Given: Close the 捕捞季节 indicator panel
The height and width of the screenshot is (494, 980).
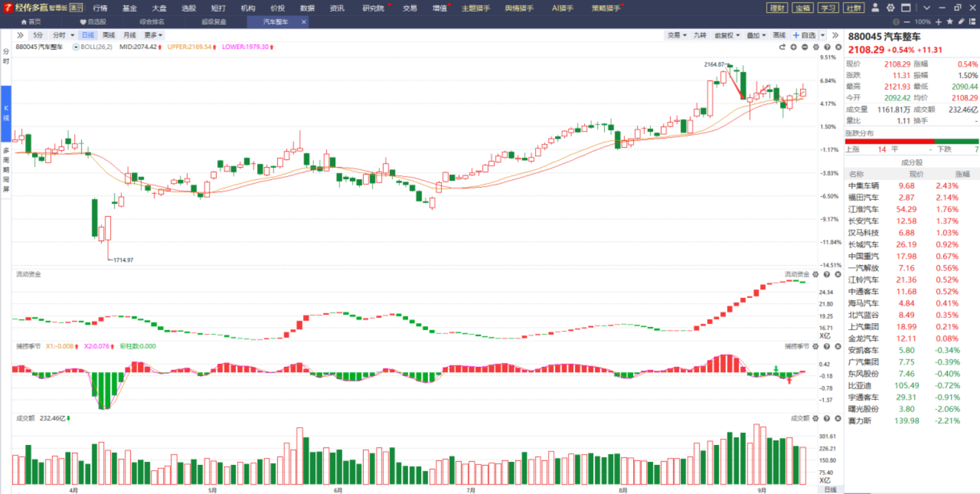Looking at the screenshot, I should (837, 346).
